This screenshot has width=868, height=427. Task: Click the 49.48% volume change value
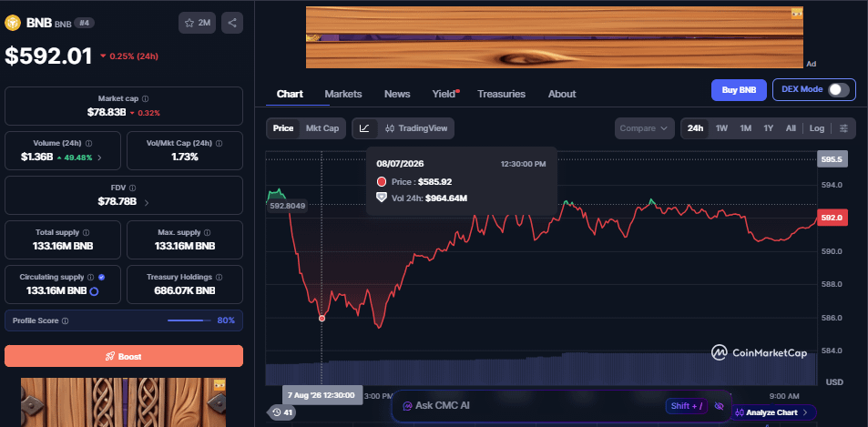point(80,158)
